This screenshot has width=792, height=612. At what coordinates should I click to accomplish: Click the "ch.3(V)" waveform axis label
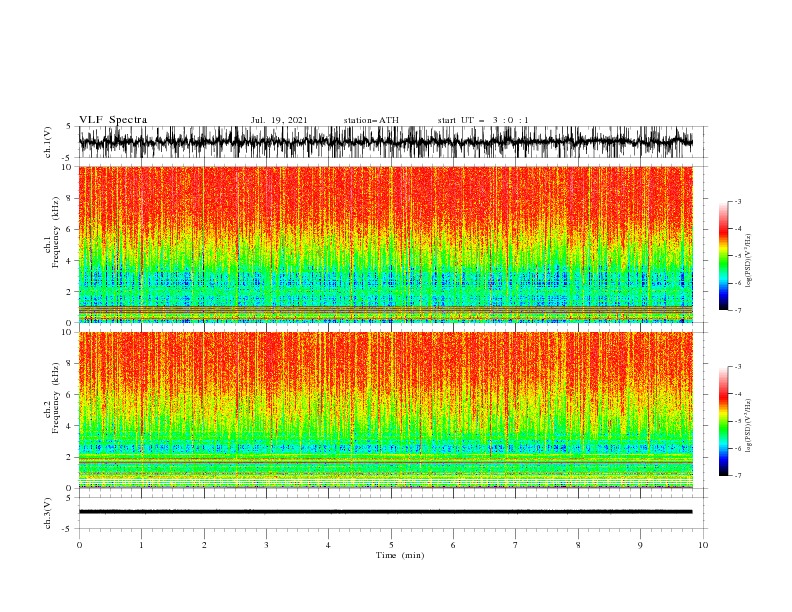[x=48, y=513]
